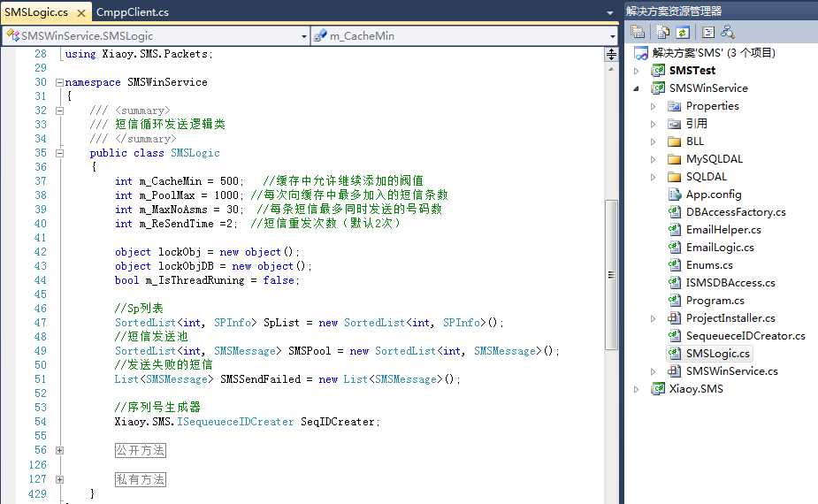Click App.config file icon
818x504 pixels.
coord(675,195)
